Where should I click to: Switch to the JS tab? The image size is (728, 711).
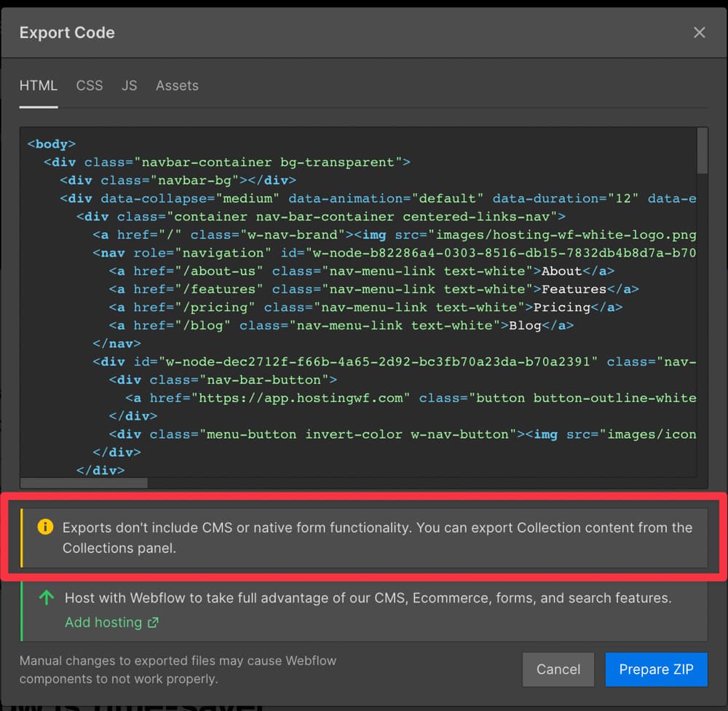pyautogui.click(x=130, y=85)
